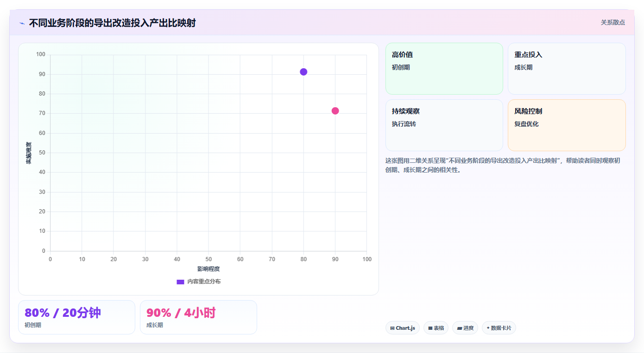Click the purple scatter data point
Viewport: 644px width, 353px height.
click(x=303, y=72)
